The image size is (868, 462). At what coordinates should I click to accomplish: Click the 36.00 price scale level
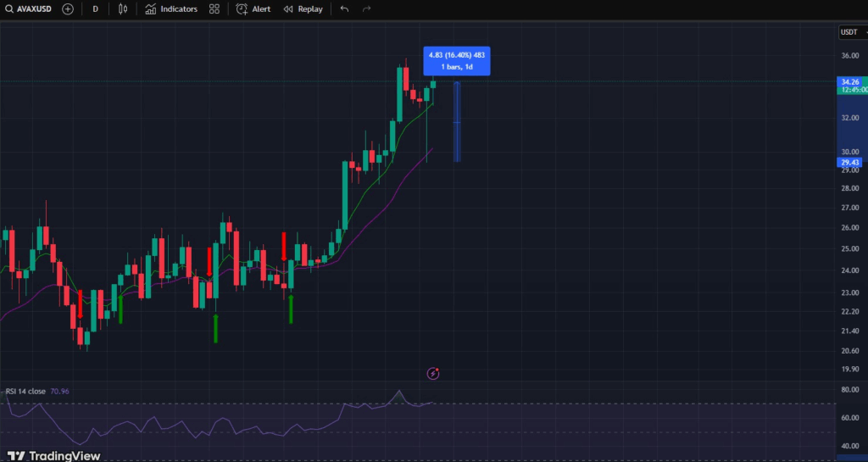[849, 57]
